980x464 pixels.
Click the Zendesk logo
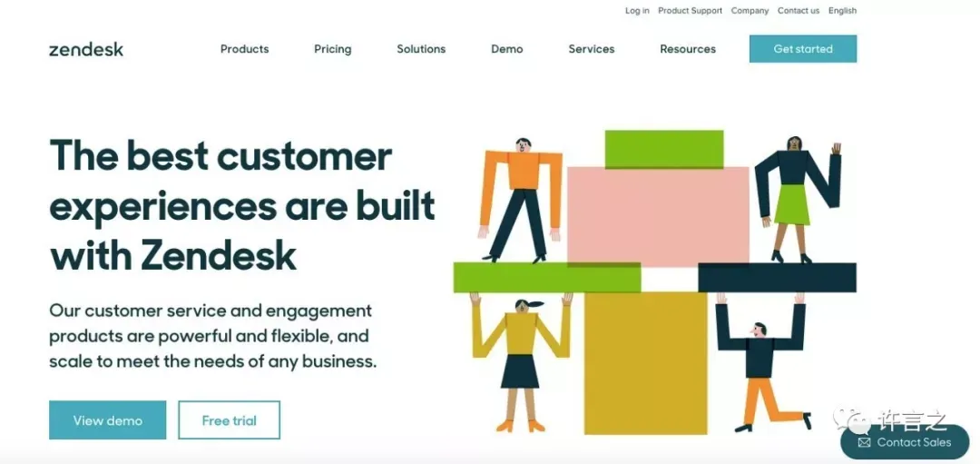click(86, 49)
